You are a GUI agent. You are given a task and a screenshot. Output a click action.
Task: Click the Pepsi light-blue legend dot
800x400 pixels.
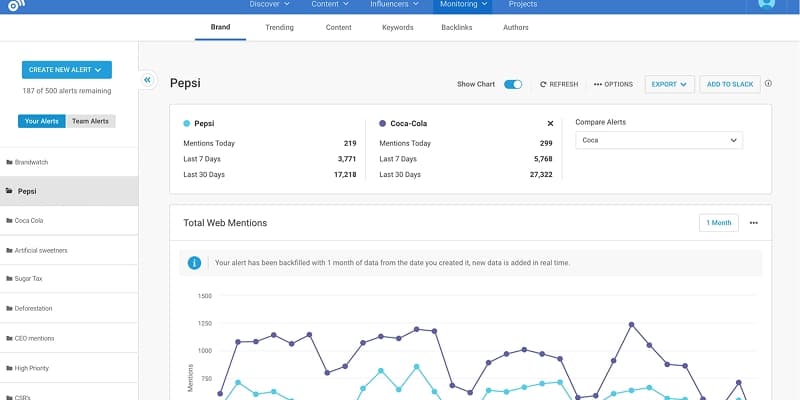(187, 123)
